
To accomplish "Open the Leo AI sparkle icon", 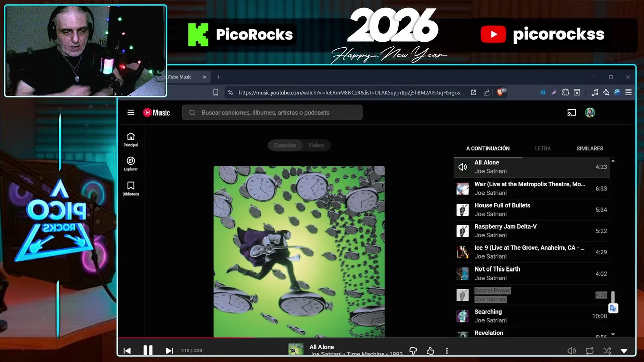I will (x=606, y=93).
